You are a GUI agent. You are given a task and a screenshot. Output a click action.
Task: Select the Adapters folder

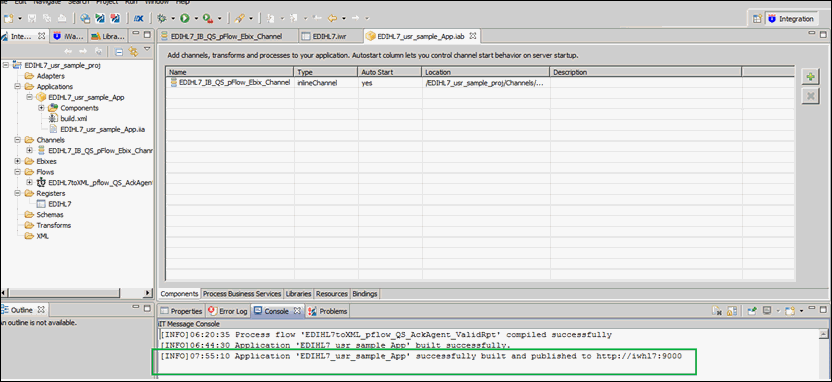pos(50,76)
